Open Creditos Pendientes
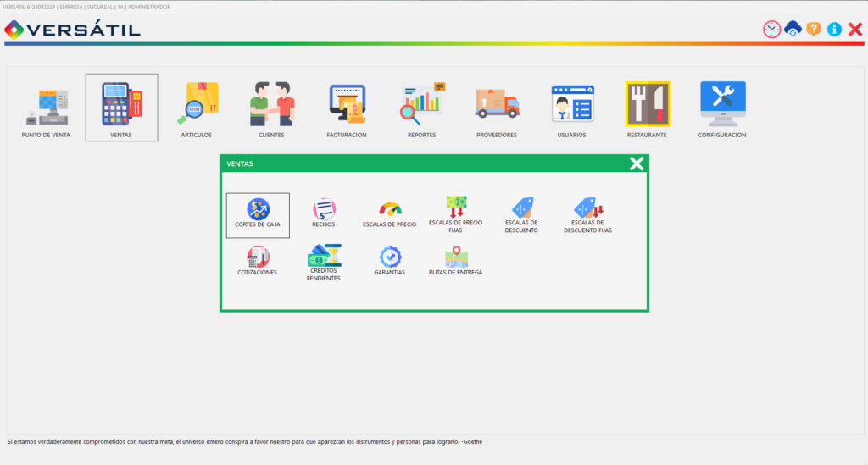868x465 pixels. (324, 263)
